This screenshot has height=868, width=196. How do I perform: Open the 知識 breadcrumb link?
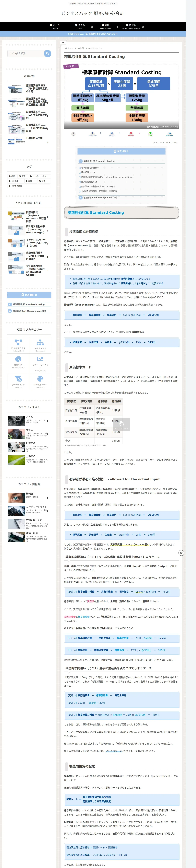pyautogui.click(x=81, y=48)
